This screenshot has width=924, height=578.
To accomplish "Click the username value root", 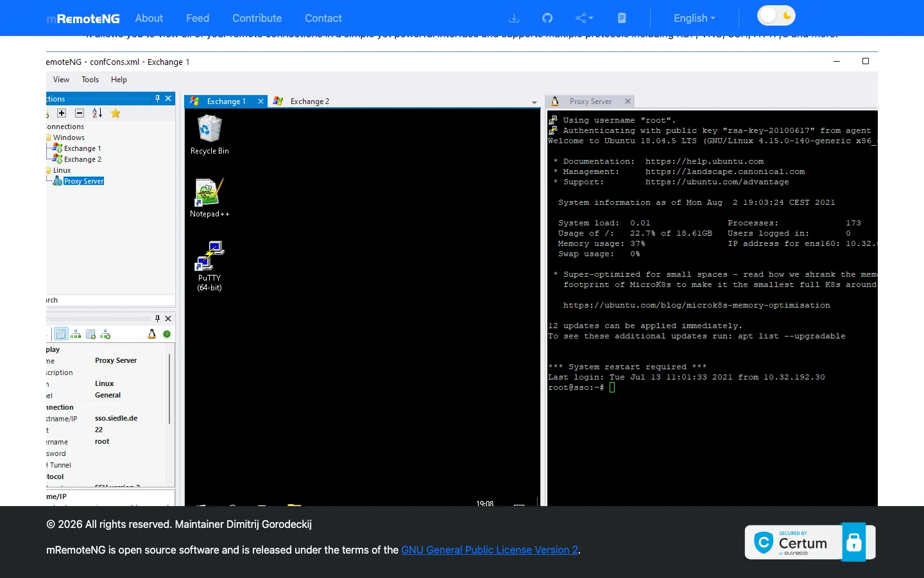I will click(x=102, y=441).
